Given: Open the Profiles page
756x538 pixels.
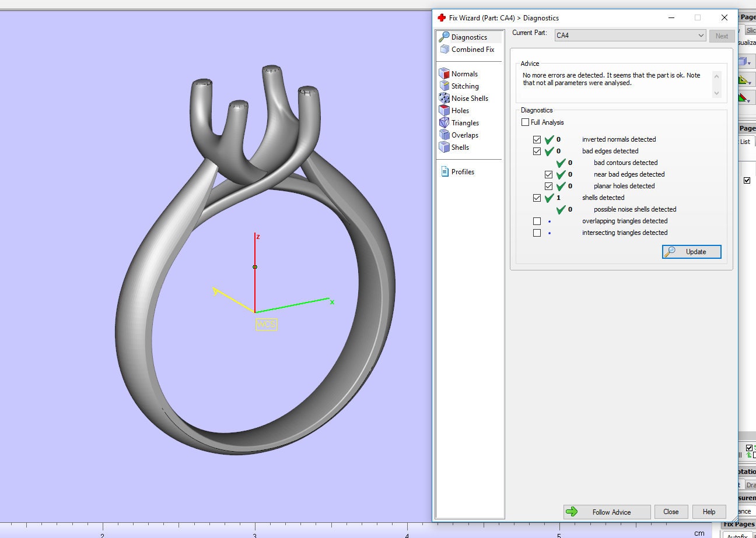Looking at the screenshot, I should 460,171.
